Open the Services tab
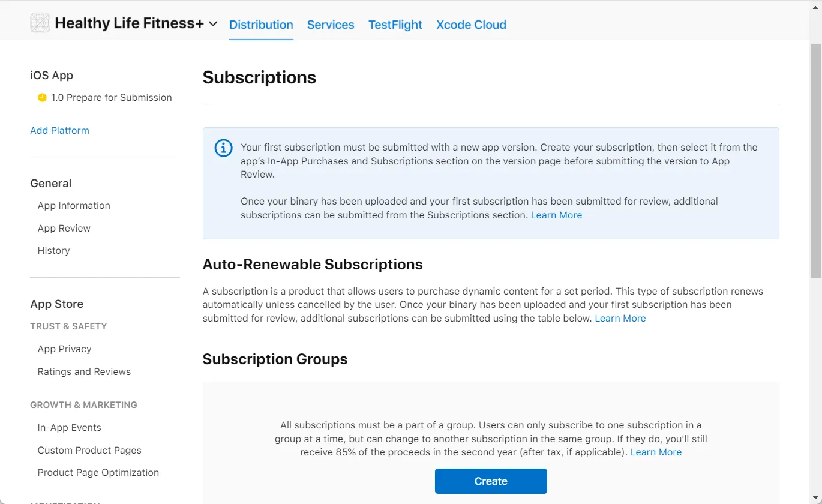The width and height of the screenshot is (822, 504). coord(331,25)
